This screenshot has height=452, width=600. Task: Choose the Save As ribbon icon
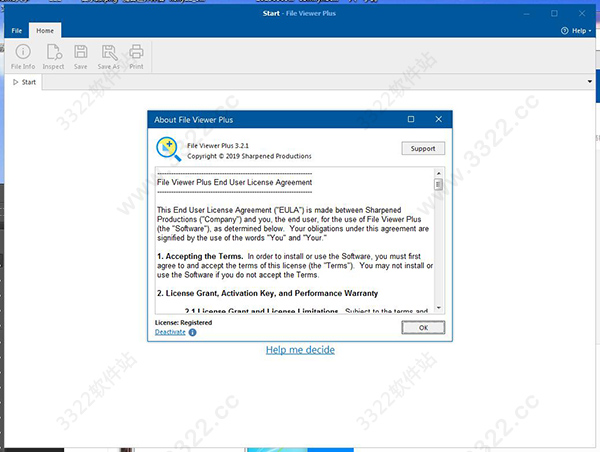coord(109,57)
